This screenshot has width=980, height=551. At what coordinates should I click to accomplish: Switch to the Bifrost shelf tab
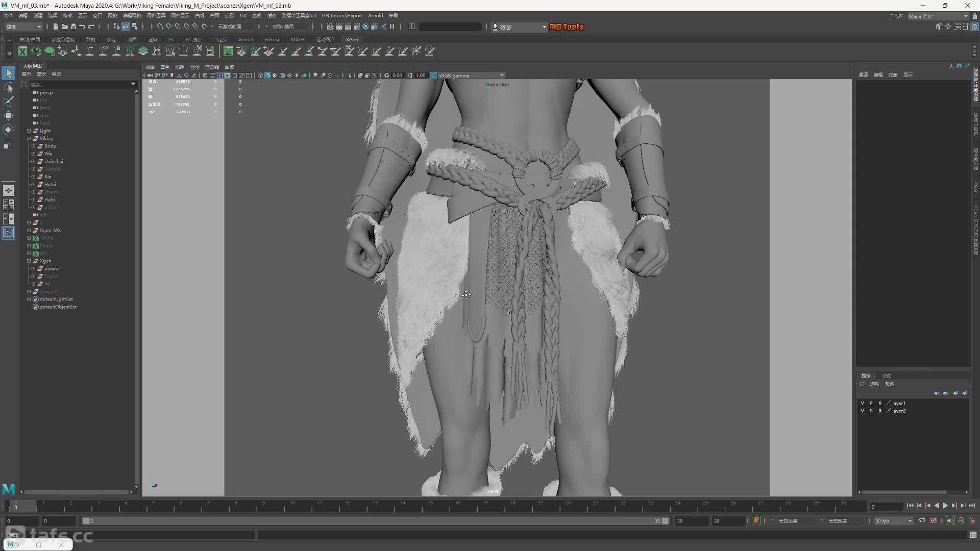click(272, 39)
